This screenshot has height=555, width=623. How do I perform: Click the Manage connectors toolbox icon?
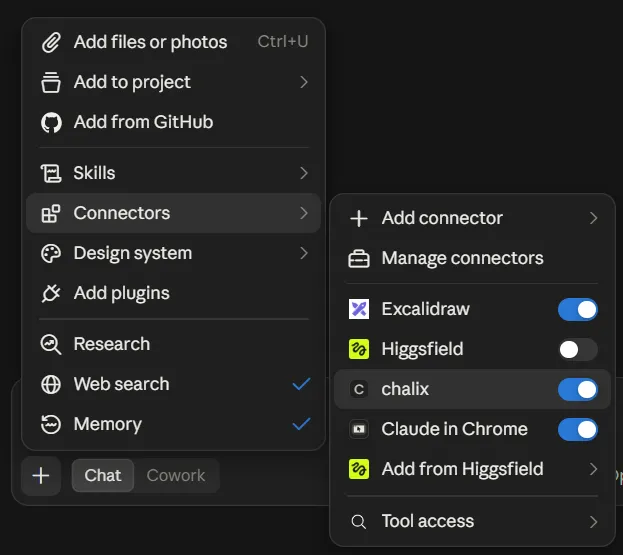coord(359,259)
